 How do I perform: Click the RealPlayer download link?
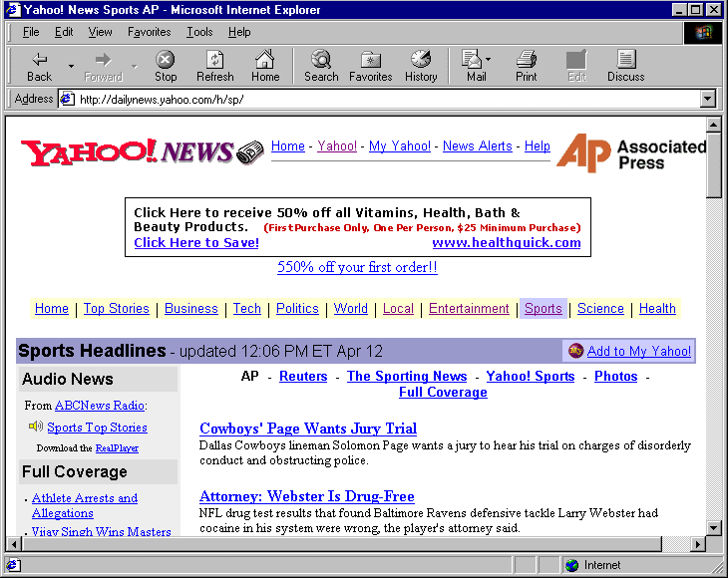[x=117, y=448]
